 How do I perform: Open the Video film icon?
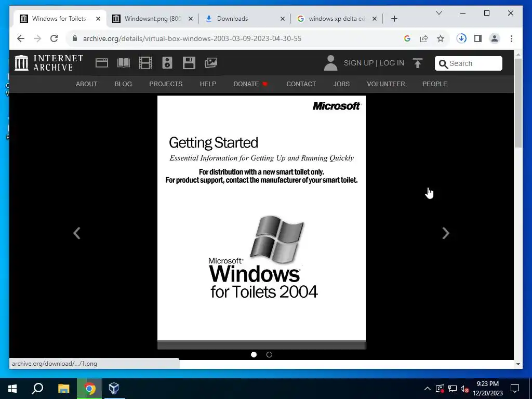click(x=145, y=63)
